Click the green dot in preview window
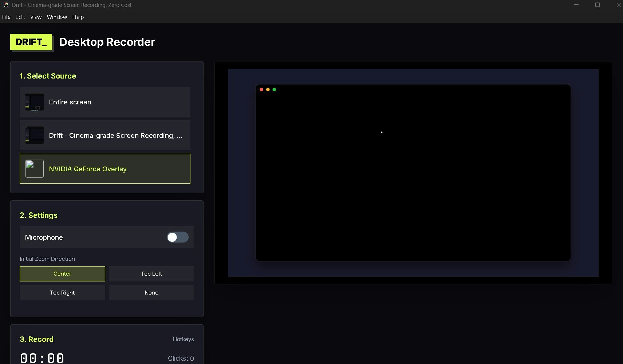 [274, 89]
